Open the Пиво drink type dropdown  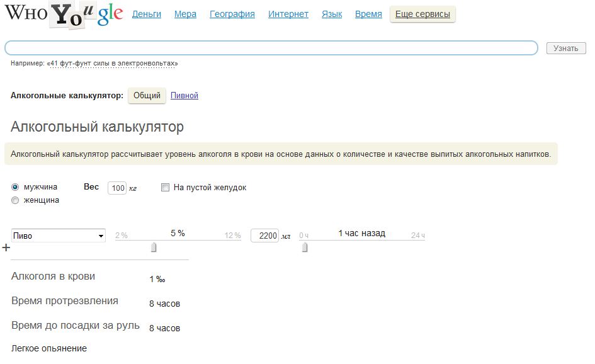[x=59, y=236]
